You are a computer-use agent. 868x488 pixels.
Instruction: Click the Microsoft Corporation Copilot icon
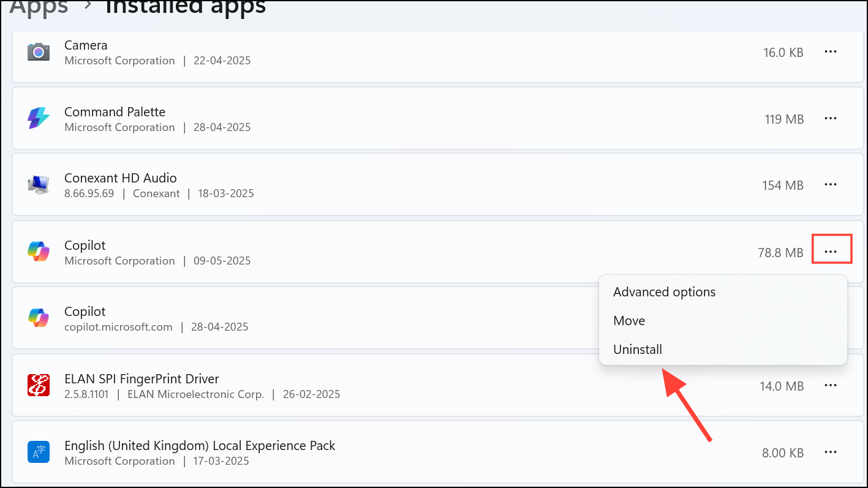39,251
